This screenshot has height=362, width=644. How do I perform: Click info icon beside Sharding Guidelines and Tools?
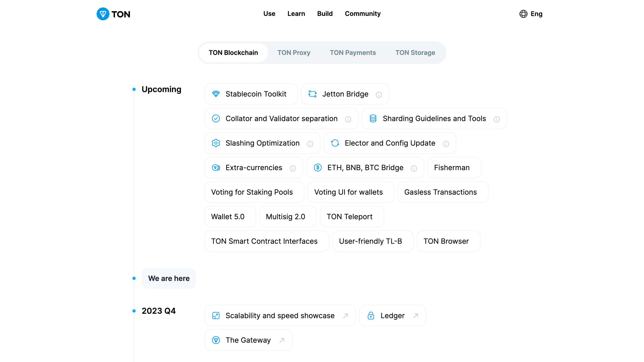497,119
